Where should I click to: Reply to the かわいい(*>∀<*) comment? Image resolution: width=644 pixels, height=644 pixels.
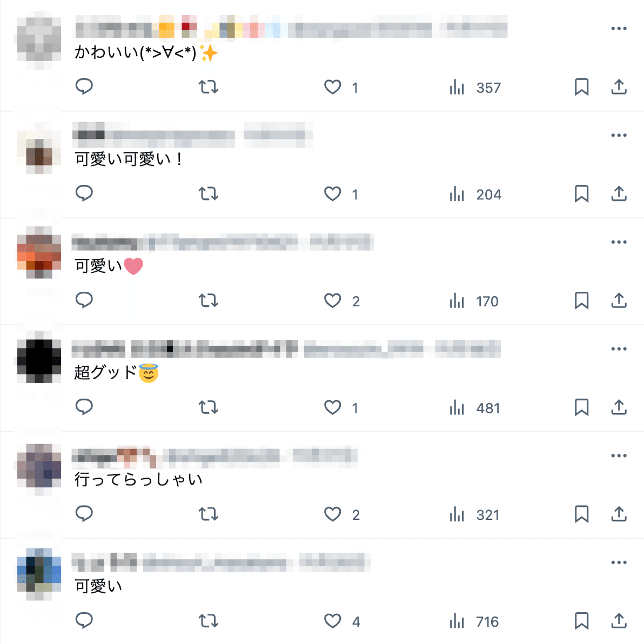tap(84, 86)
